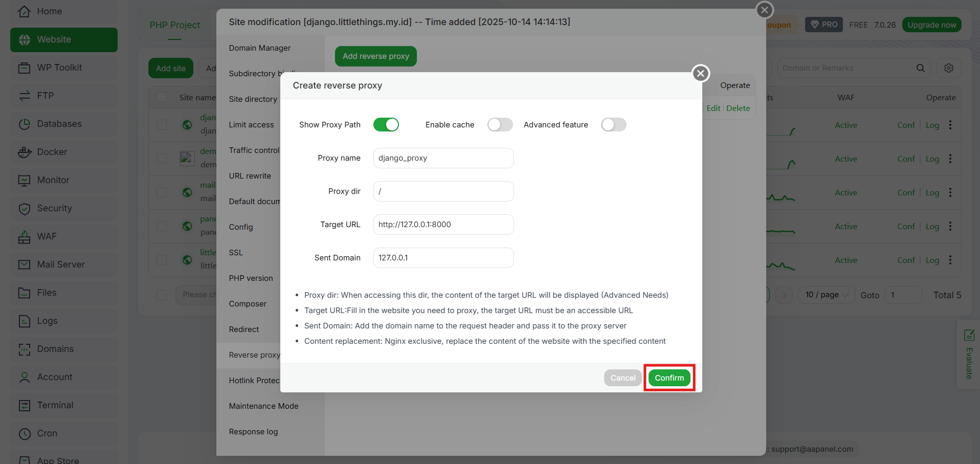This screenshot has width=980, height=464.
Task: Open three-dot menu for the last site row
Action: 950,260
